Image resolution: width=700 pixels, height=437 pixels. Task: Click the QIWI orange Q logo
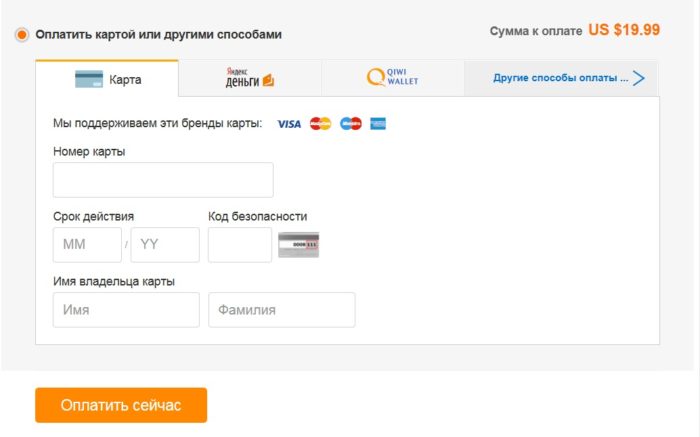[376, 77]
